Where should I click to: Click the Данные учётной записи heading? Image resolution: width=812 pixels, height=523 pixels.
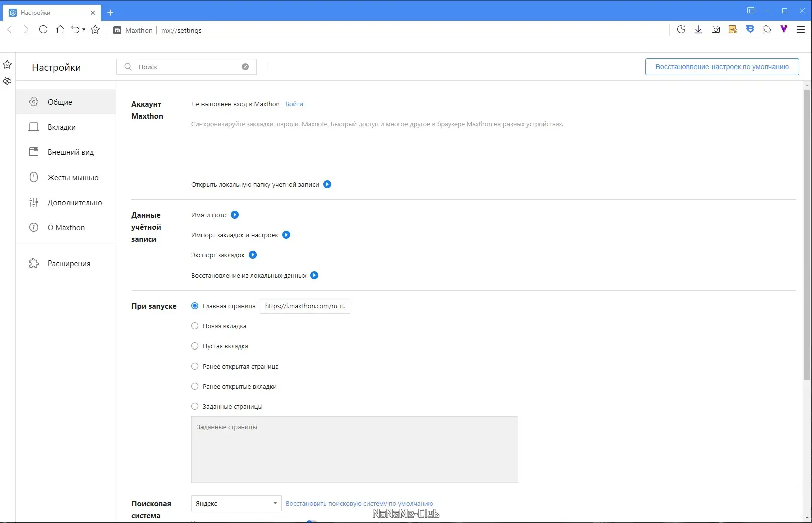tap(146, 227)
